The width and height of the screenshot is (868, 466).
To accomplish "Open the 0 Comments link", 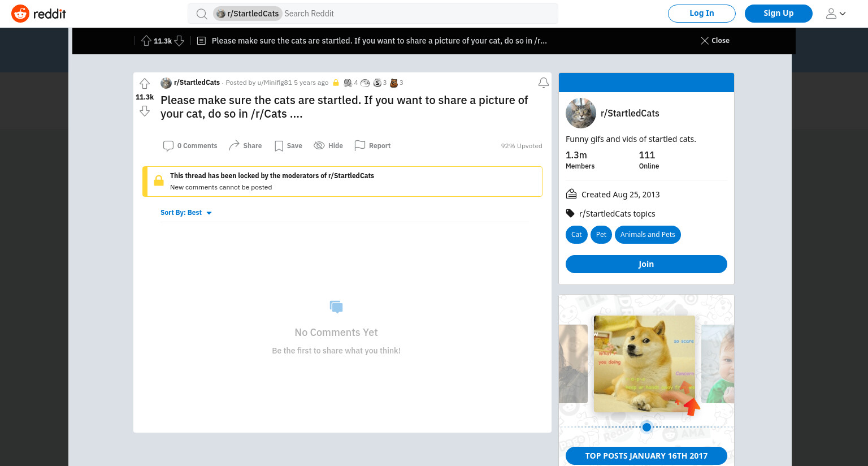I will tap(190, 146).
